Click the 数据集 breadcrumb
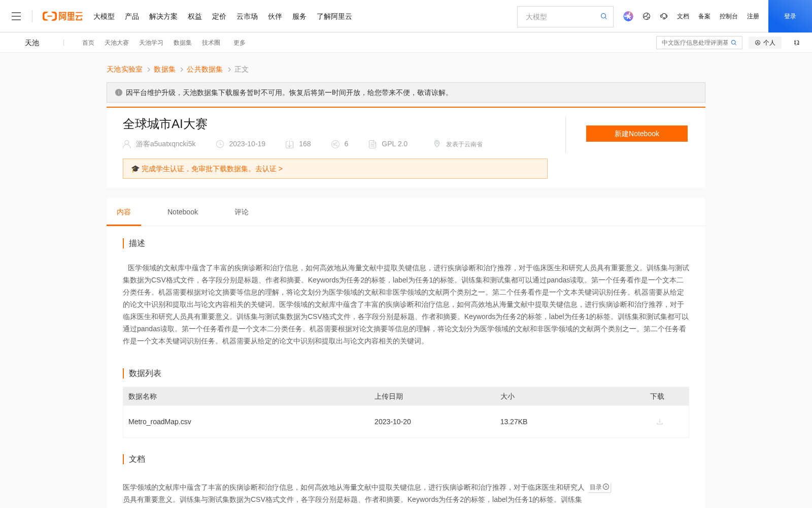This screenshot has height=508, width=812. point(164,69)
